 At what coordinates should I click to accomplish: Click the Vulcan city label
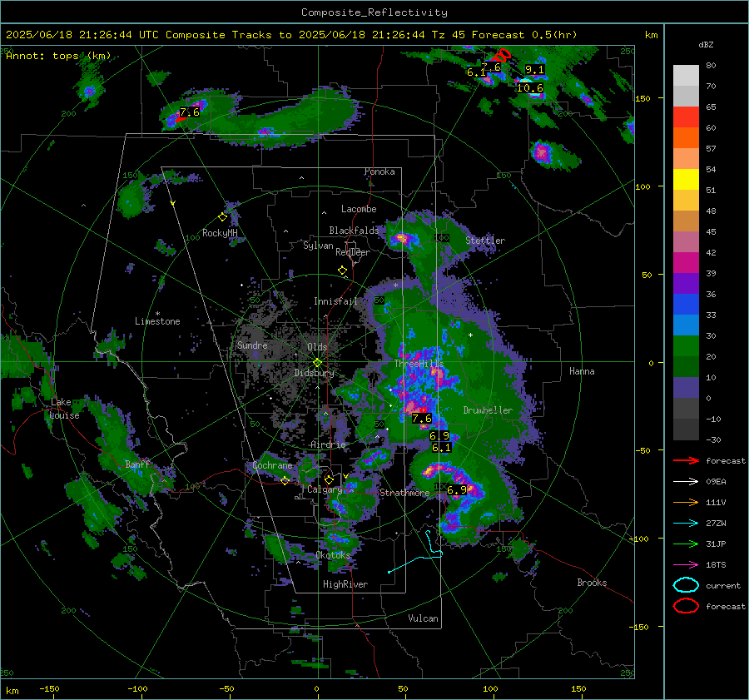tap(424, 618)
